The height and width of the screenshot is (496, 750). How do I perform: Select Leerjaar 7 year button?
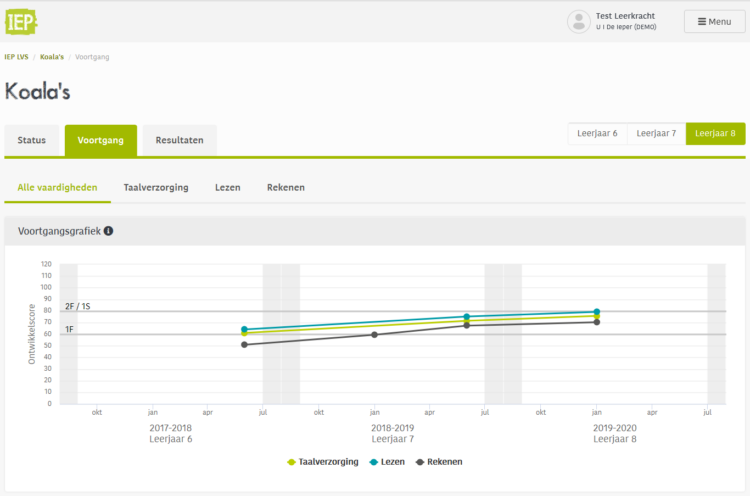coord(656,133)
